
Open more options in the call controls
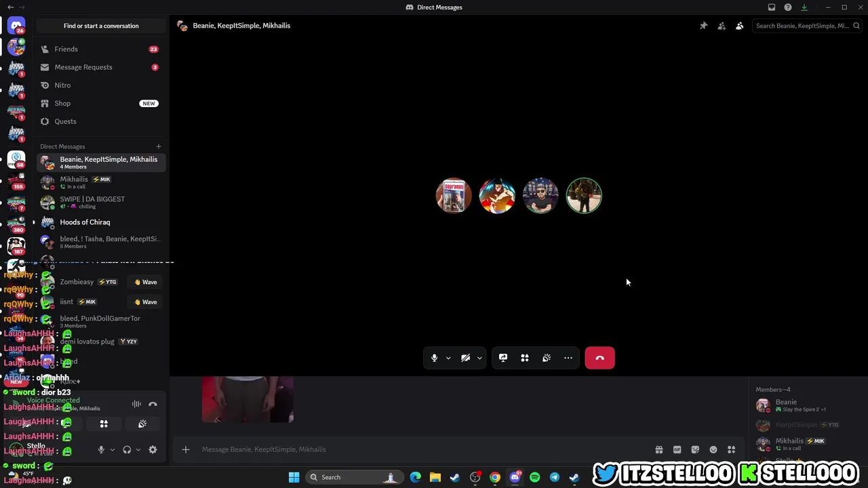[568, 358]
